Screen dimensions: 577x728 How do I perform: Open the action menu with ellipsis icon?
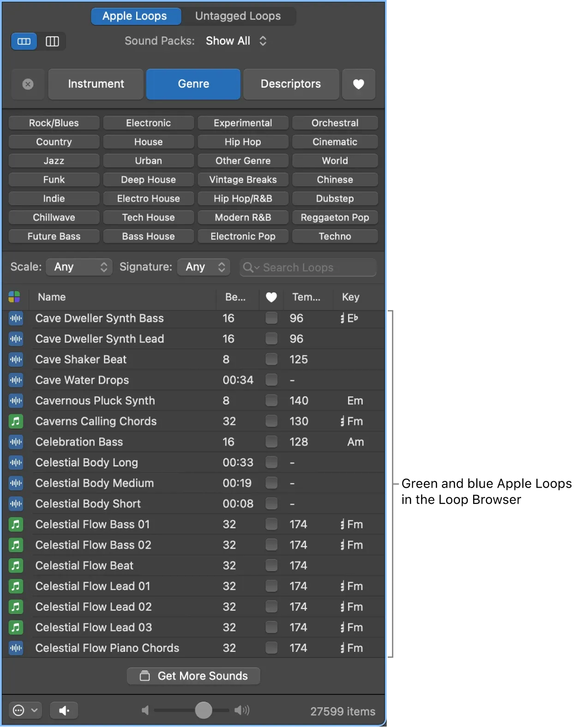pos(25,710)
